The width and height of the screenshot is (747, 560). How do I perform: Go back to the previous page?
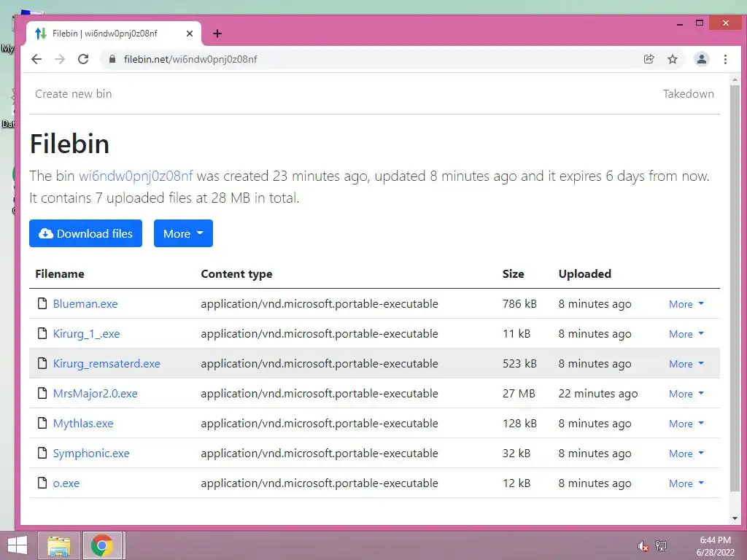click(36, 59)
